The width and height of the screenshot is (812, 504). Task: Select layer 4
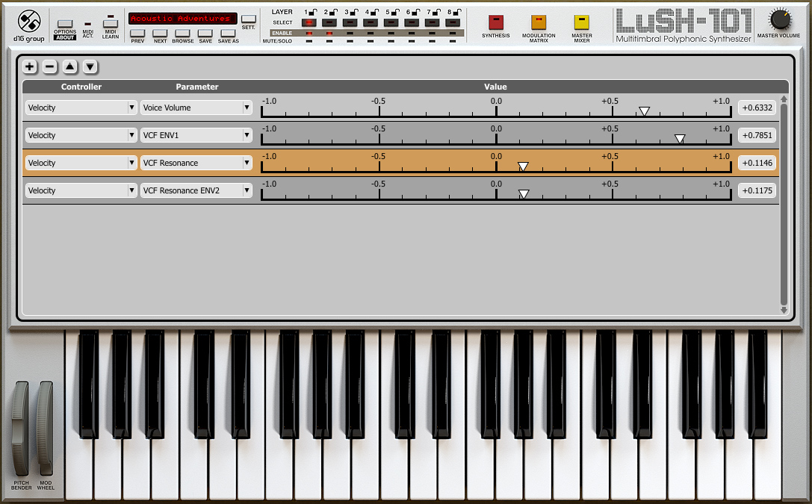coord(371,22)
